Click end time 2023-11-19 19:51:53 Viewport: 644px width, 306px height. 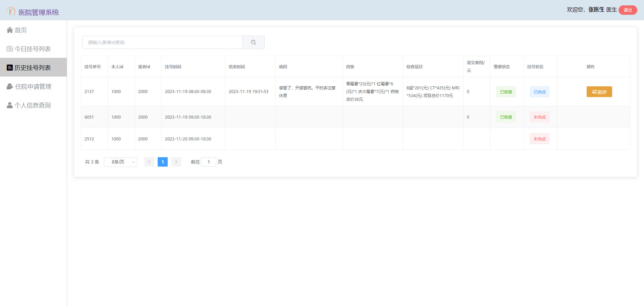(250, 92)
